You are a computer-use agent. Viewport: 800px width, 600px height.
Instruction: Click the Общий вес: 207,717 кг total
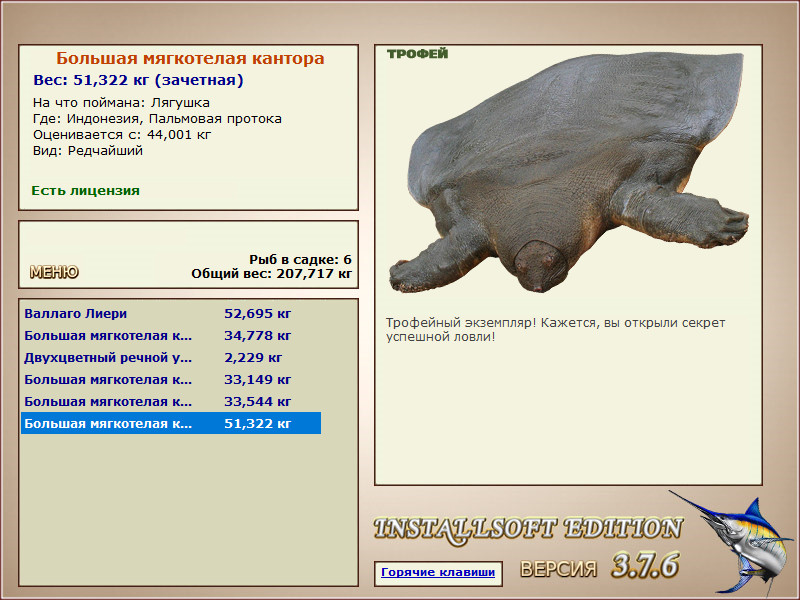pyautogui.click(x=271, y=273)
